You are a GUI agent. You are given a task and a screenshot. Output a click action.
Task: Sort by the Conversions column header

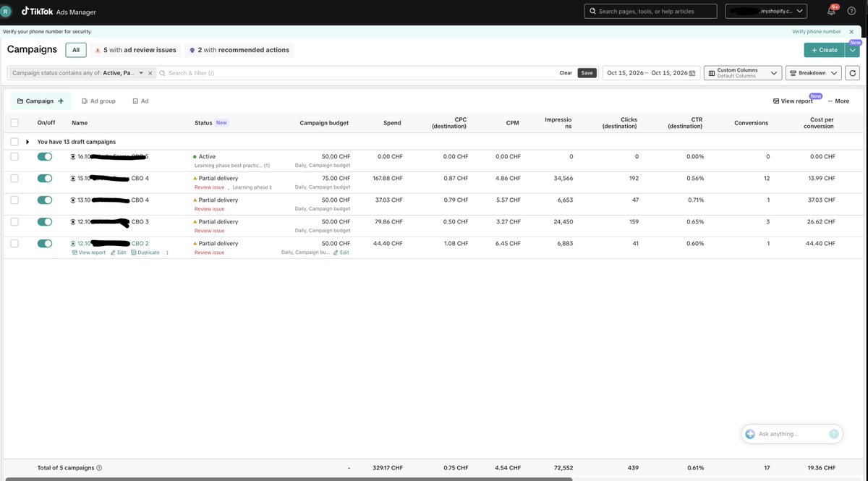point(751,123)
